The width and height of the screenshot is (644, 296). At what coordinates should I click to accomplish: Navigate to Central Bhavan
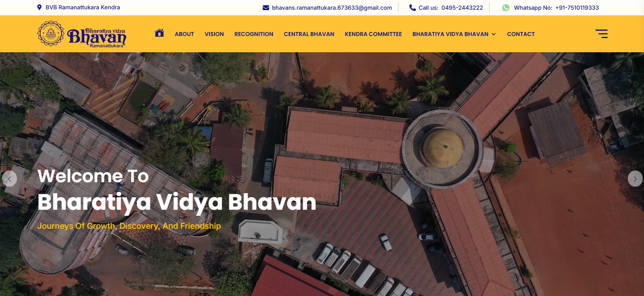(x=309, y=34)
